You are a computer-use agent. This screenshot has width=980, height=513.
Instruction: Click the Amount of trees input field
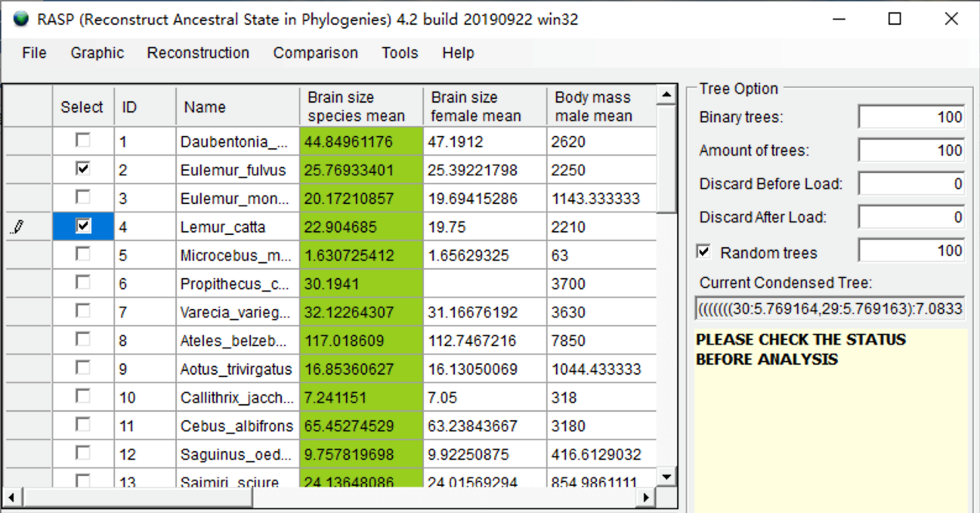click(x=911, y=150)
